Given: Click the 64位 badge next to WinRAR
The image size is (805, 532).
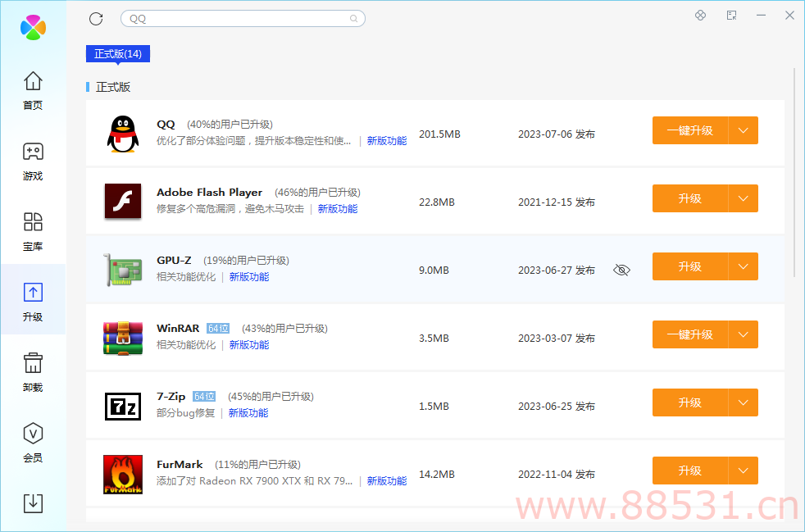Looking at the screenshot, I should [x=218, y=329].
